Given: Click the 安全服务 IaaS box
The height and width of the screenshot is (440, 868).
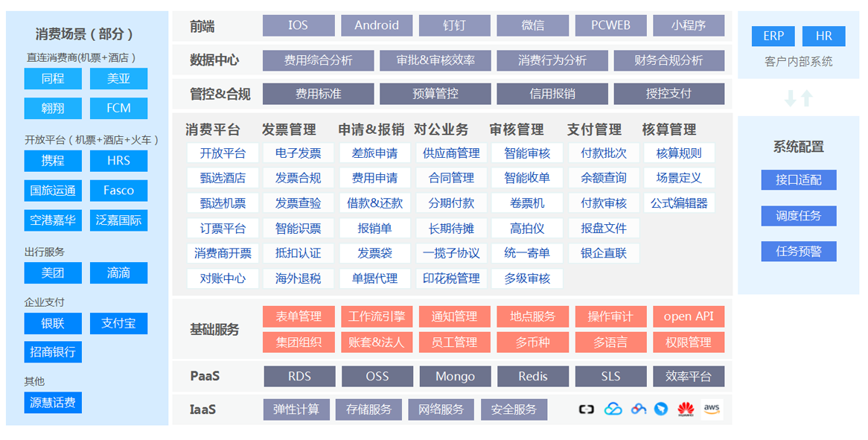Looking at the screenshot, I should point(514,409).
